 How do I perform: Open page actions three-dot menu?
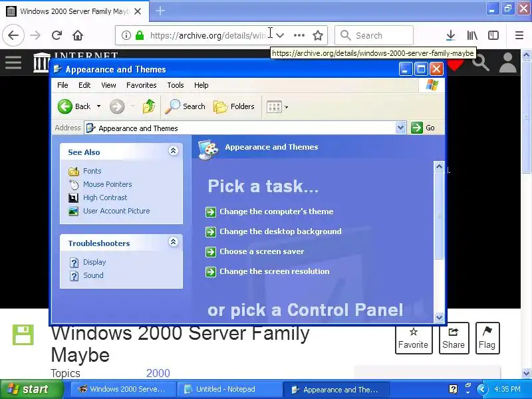pos(299,35)
